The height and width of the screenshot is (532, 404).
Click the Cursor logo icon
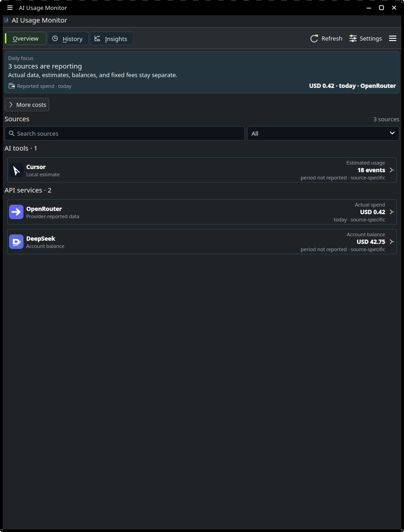click(16, 170)
